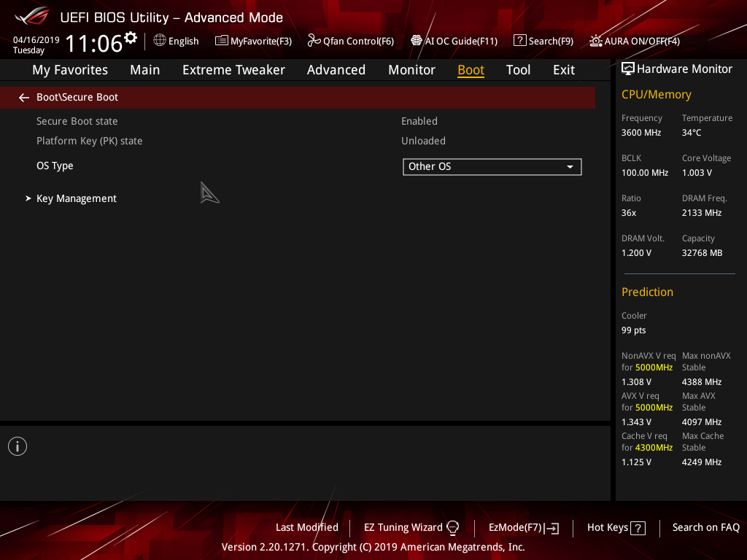Switch to Extreme Tweaker tab

pyautogui.click(x=233, y=70)
